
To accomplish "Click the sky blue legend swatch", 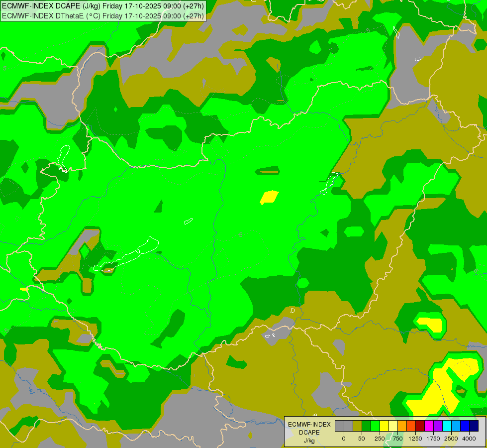I will [456, 426].
